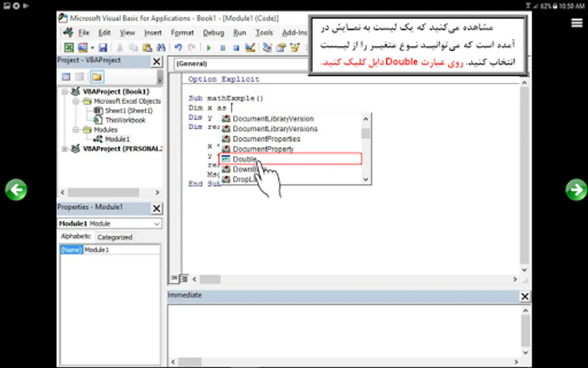
Task: Open the Insert UserForm dropdown arrow
Action: (x=92, y=48)
